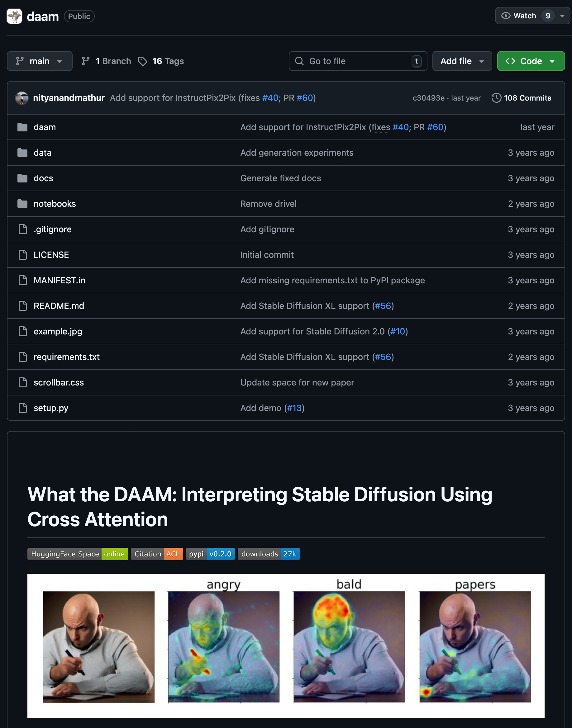The height and width of the screenshot is (728, 572).
Task: Click the file icon next to .gitignore
Action: pyautogui.click(x=23, y=229)
